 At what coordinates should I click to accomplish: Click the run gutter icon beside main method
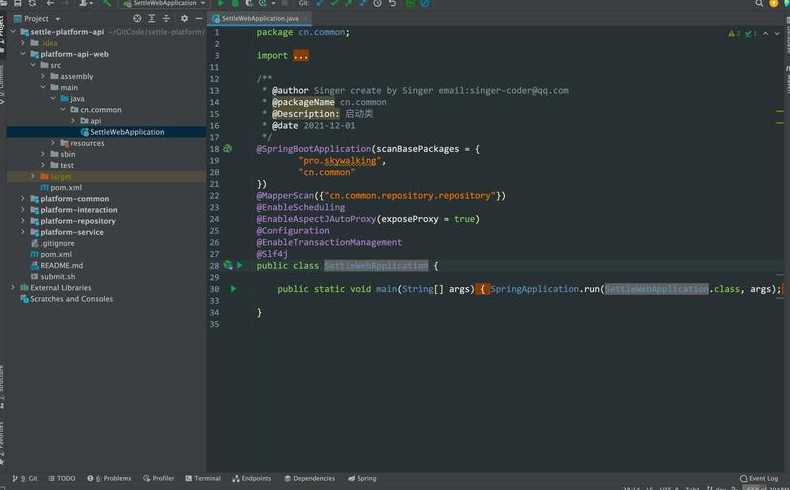point(233,289)
